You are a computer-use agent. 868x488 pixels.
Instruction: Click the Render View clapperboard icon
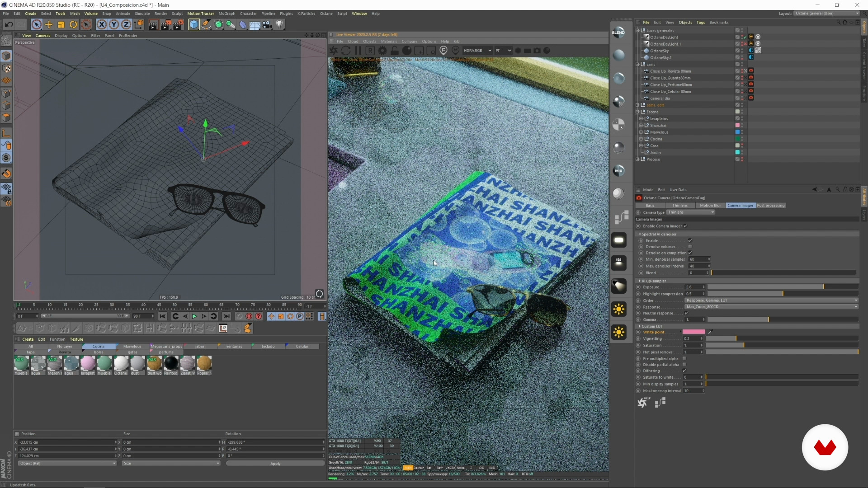153,24
